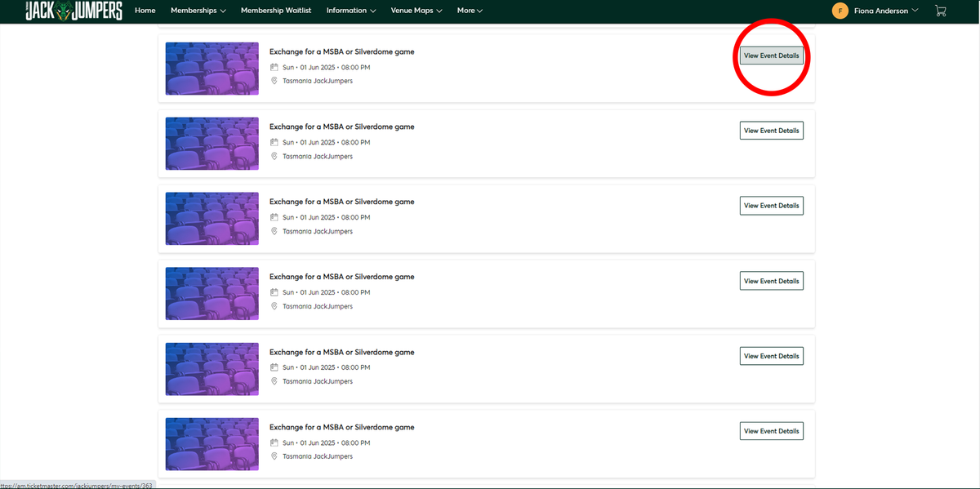Click the seat thumbnail of the last event
The width and height of the screenshot is (980, 489).
(212, 444)
